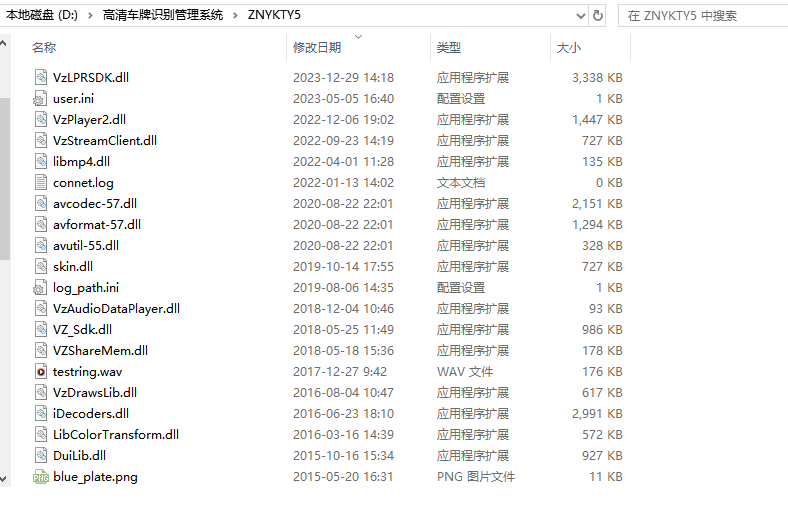Click the user.ini settings file icon

click(40, 98)
